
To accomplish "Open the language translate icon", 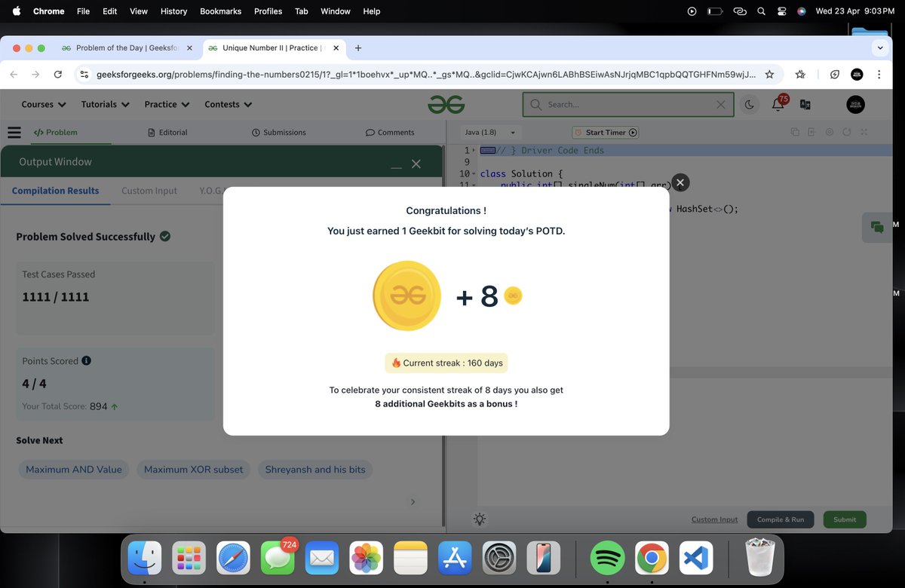I will point(805,105).
